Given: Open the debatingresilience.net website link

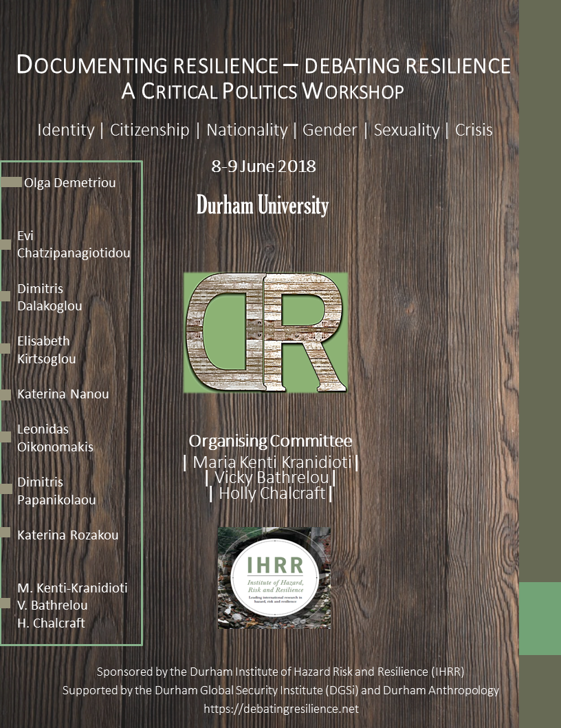Looking at the screenshot, I should click(x=280, y=708).
